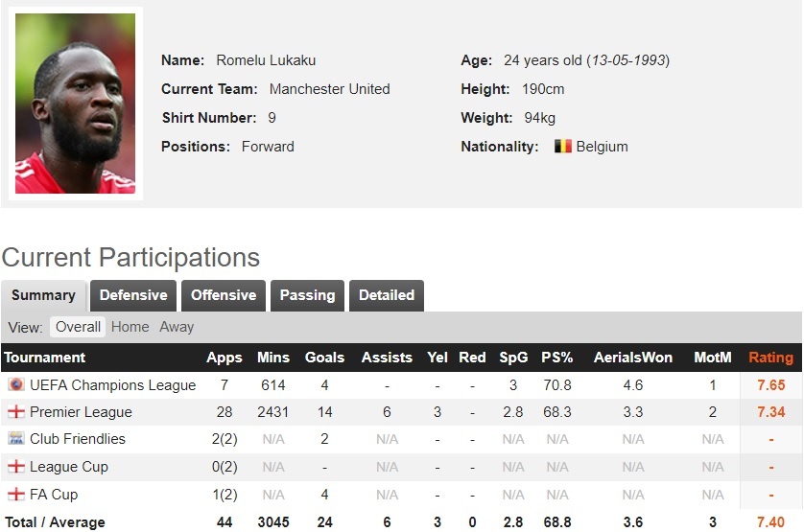Screen dimensions: 804x532
Task: Open the Premier League tournament link
Action: pos(81,412)
